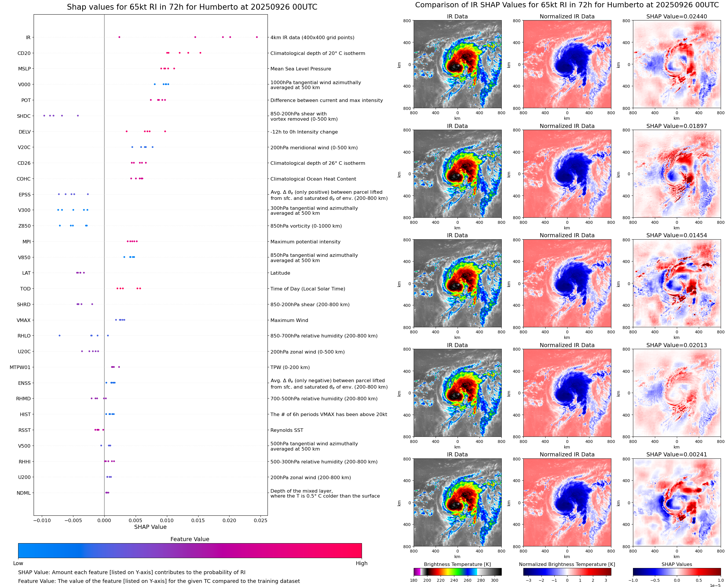
Task: Select SHAP Value=0.02013 map panel
Action: (x=677, y=393)
